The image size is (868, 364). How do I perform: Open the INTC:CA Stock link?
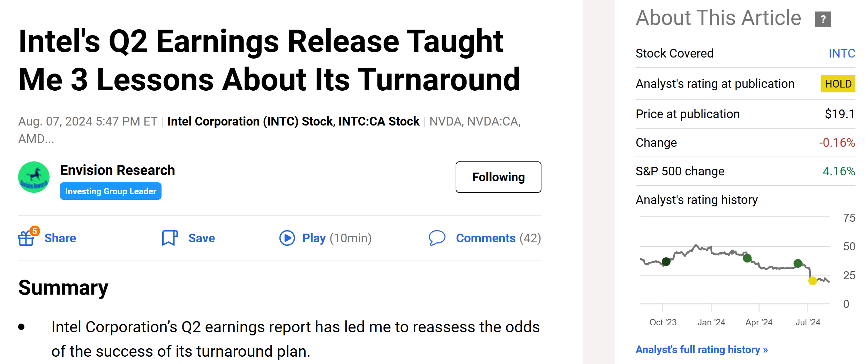[379, 121]
